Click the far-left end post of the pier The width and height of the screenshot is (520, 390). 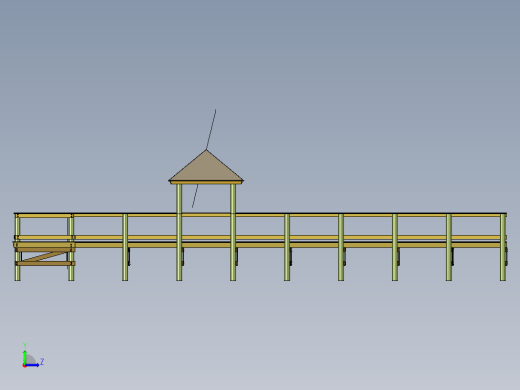coord(17,247)
